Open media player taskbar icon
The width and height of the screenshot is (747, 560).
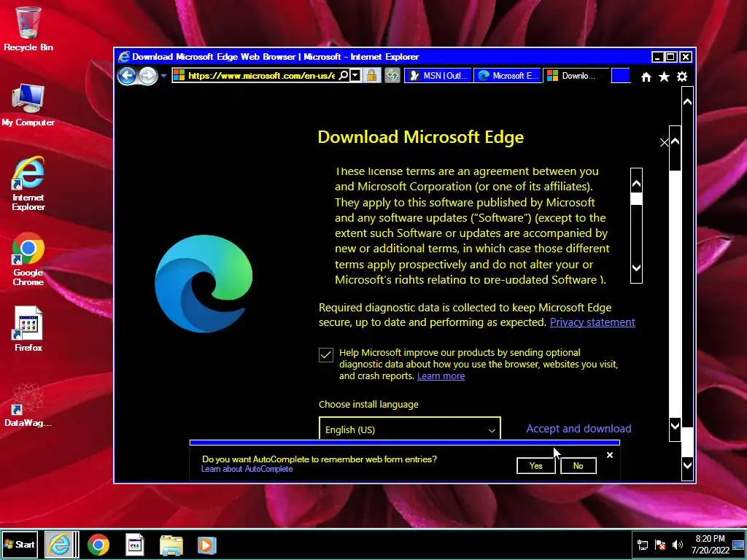coord(207,545)
